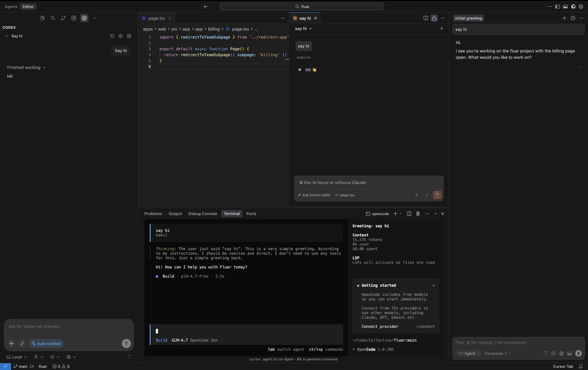Open the Extensions blocks icon
588x370 pixels.
74,18
